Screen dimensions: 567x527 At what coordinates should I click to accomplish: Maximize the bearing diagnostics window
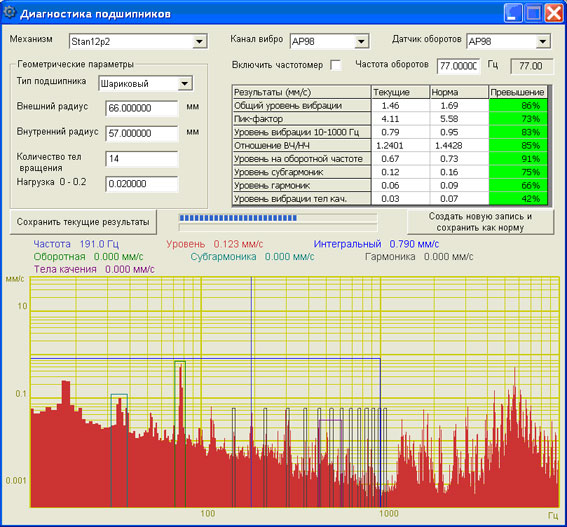[x=533, y=13]
